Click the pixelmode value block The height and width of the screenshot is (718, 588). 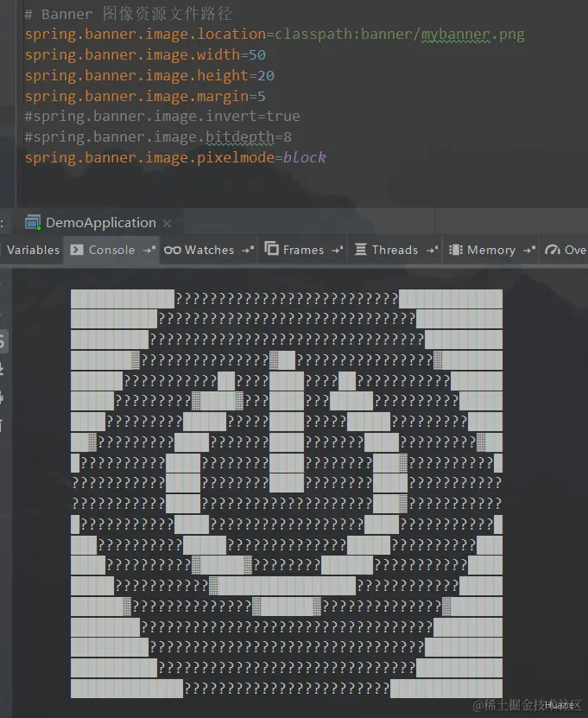[304, 157]
